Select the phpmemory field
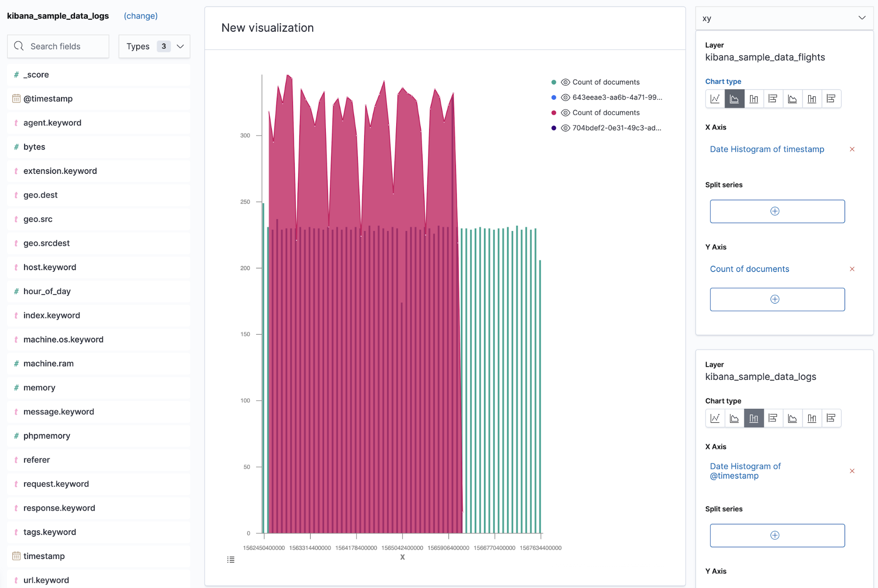This screenshot has width=878, height=588. (x=99, y=436)
